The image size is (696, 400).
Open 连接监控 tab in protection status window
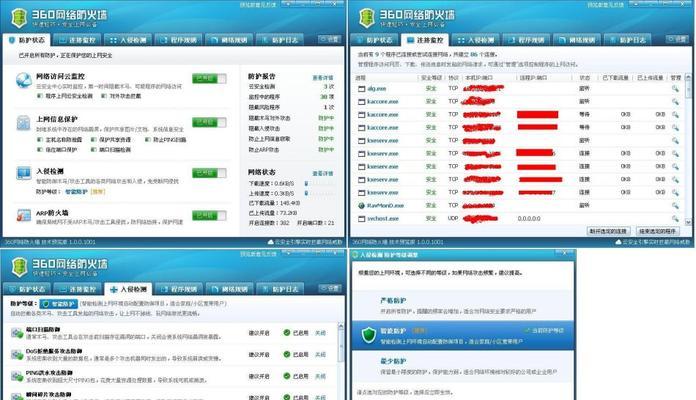click(77, 40)
